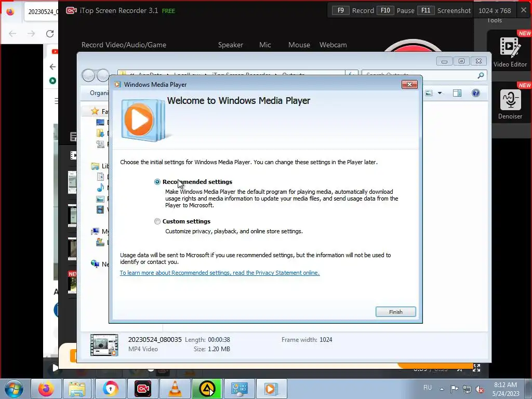
Task: Click the network icon in system tray
Action: click(467, 389)
